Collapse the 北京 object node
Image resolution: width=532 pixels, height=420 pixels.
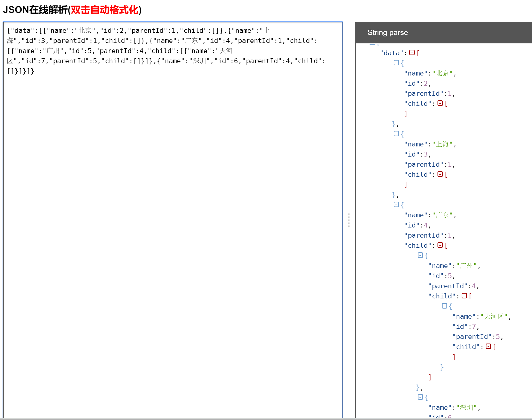396,63
